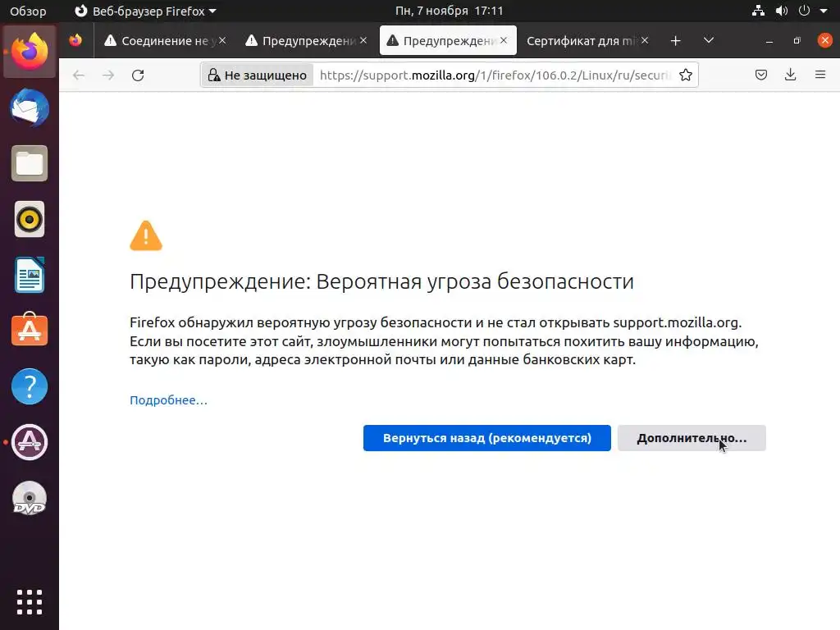Reload the current page
This screenshot has width=840, height=630.
point(138,75)
